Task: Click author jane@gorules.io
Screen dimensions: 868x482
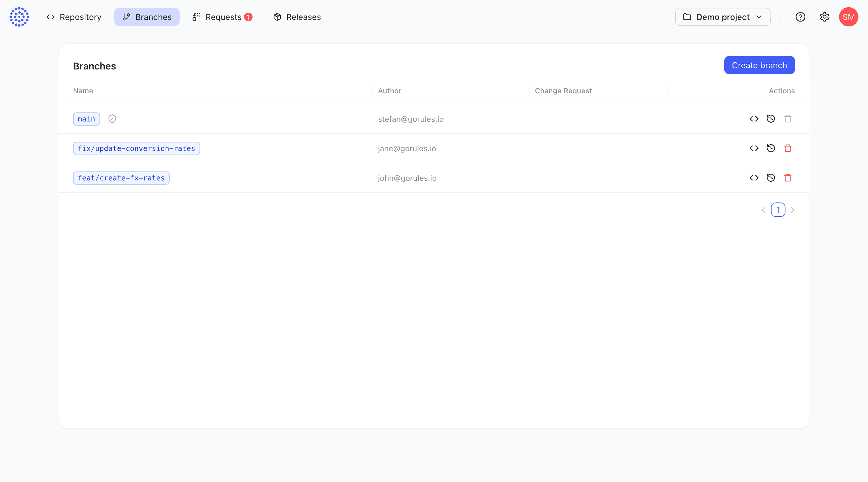Action: [407, 148]
